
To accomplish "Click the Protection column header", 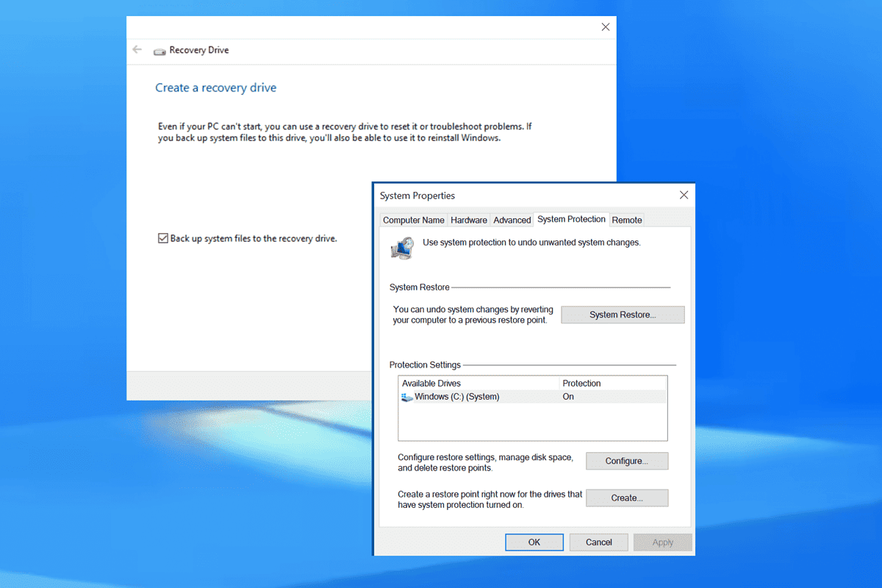I will pos(581,383).
